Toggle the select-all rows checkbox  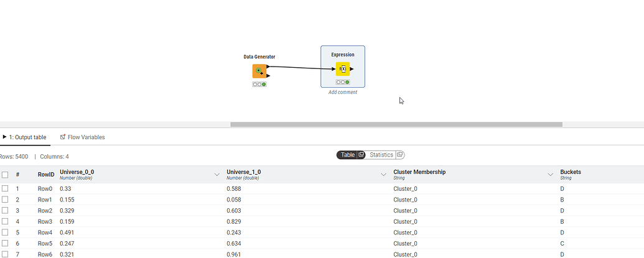tap(5, 175)
